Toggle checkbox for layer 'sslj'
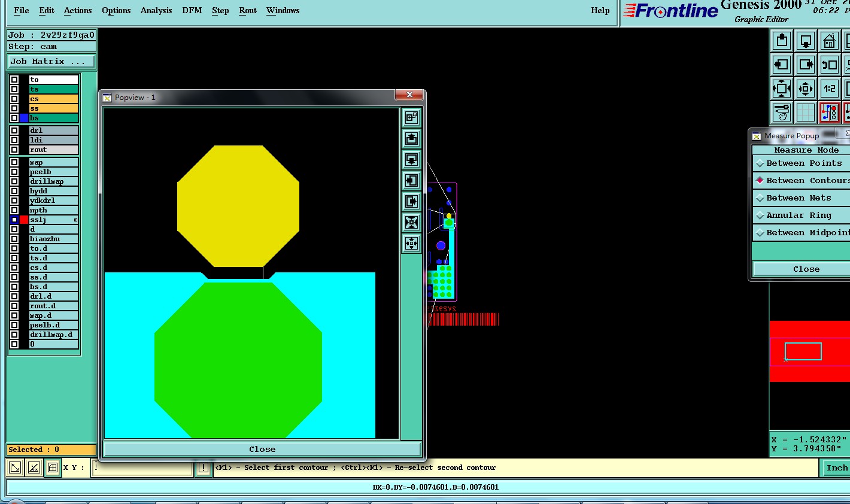 (x=14, y=220)
